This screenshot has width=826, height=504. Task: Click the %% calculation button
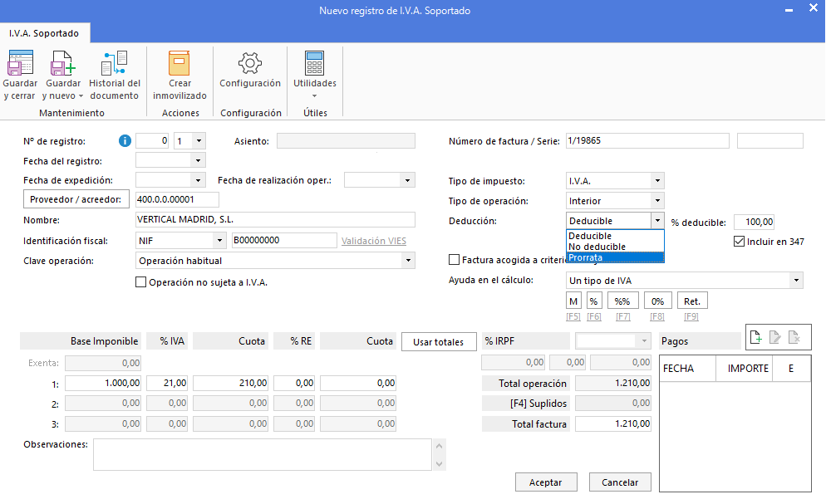point(622,301)
